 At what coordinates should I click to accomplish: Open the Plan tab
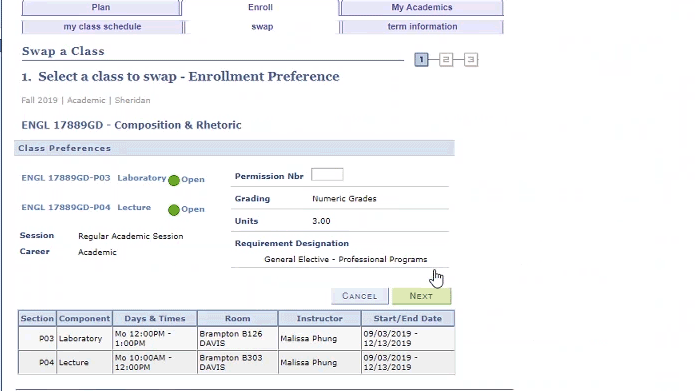pyautogui.click(x=101, y=8)
